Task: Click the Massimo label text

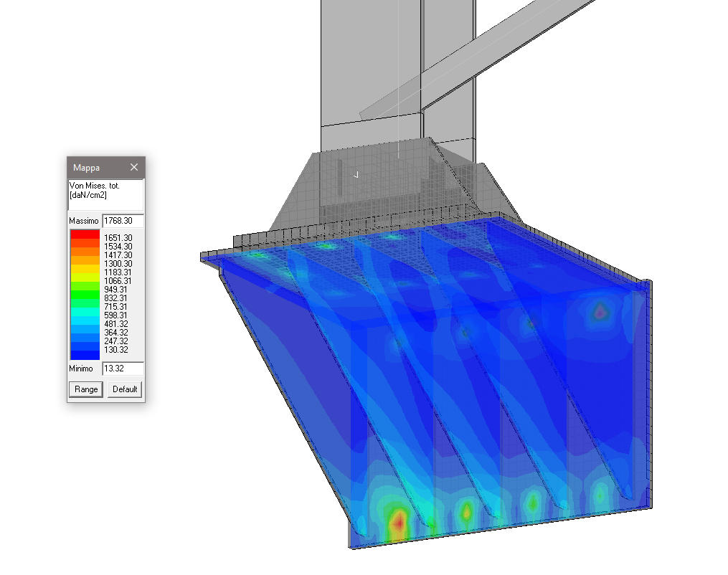Action: pyautogui.click(x=84, y=221)
